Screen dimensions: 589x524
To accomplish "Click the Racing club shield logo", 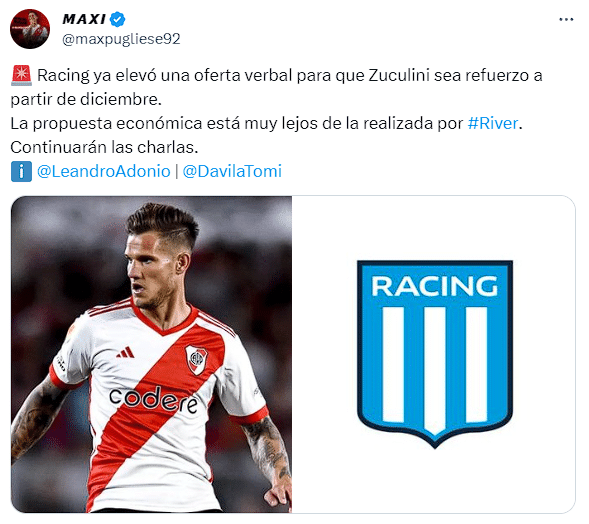I will (435, 354).
